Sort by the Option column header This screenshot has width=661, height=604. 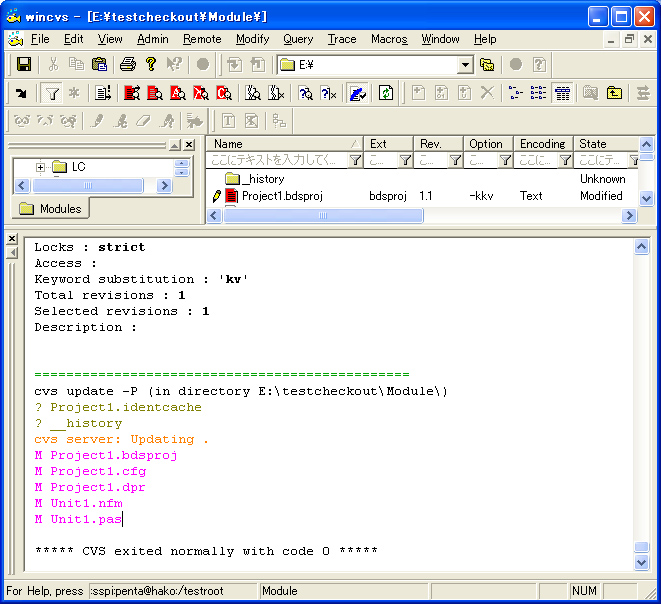[488, 144]
